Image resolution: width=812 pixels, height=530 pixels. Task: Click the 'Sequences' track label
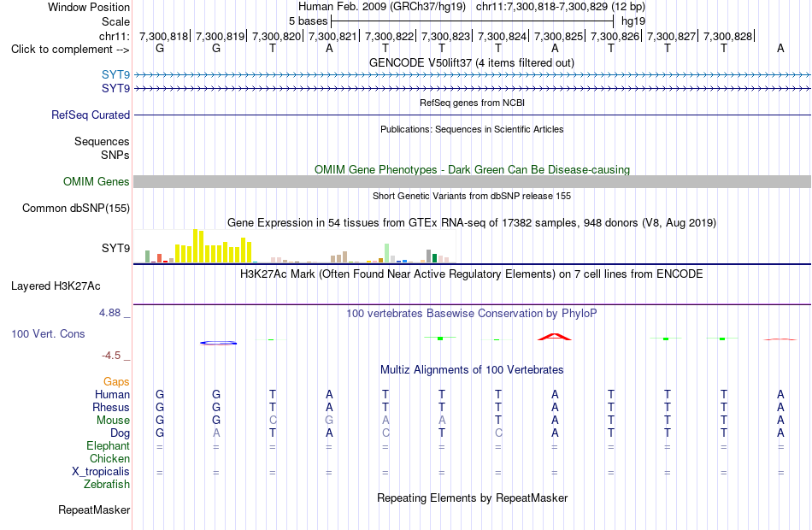(x=102, y=141)
